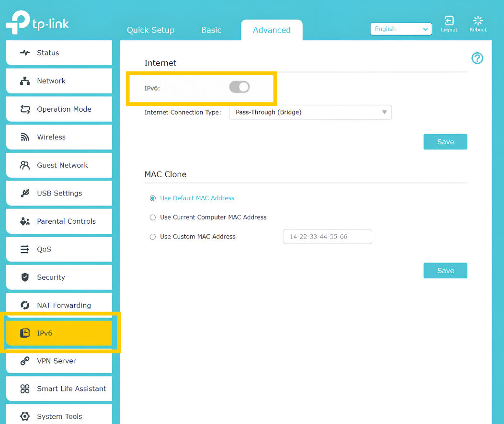Open help via question mark icon

tap(477, 58)
